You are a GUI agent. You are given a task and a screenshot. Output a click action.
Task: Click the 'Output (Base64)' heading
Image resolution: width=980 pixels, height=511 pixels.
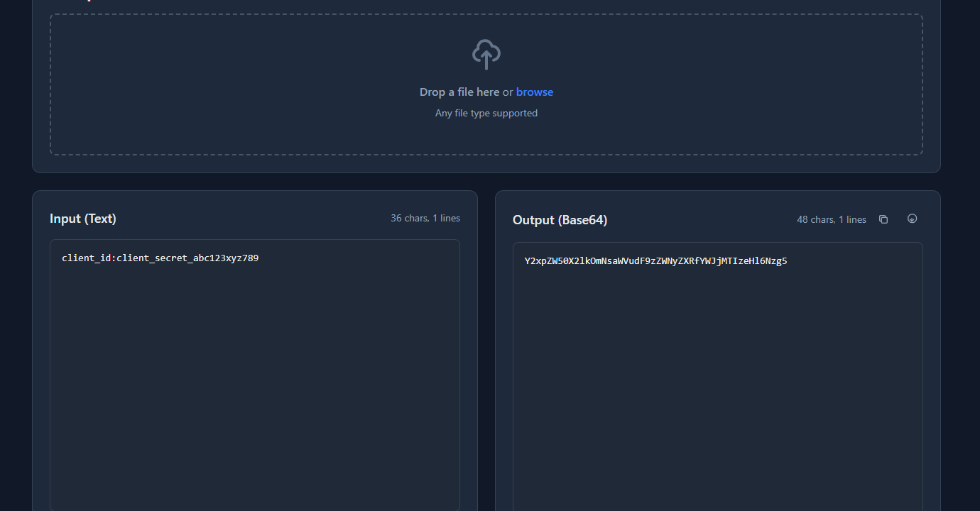coord(560,220)
